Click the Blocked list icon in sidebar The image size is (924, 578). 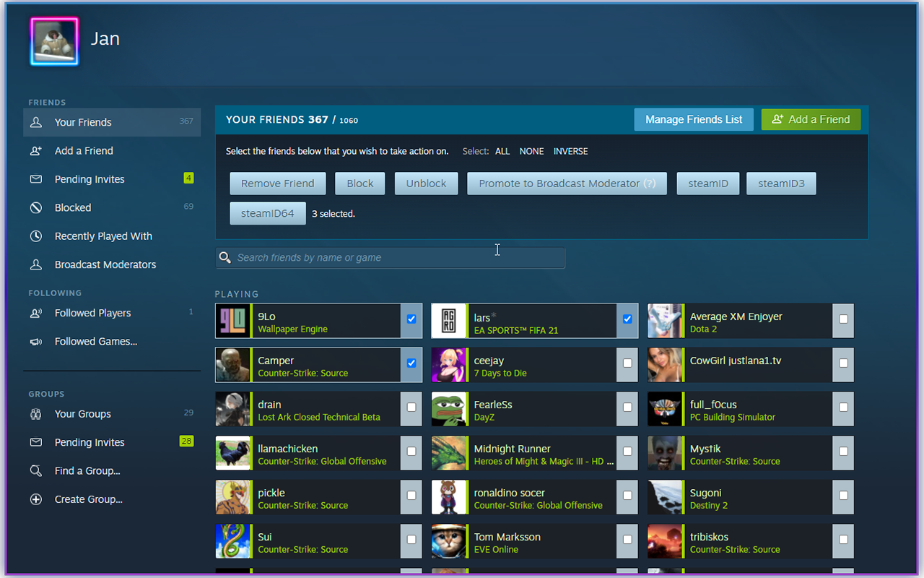click(x=36, y=207)
